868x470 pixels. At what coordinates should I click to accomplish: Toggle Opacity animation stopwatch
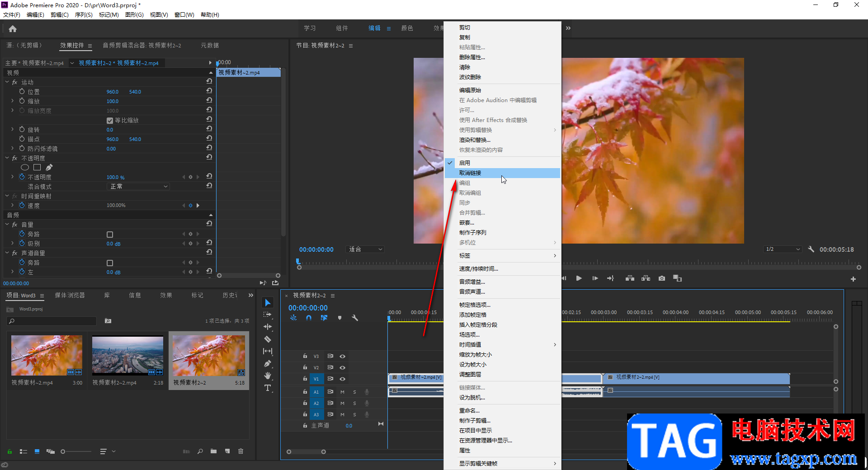pos(22,177)
